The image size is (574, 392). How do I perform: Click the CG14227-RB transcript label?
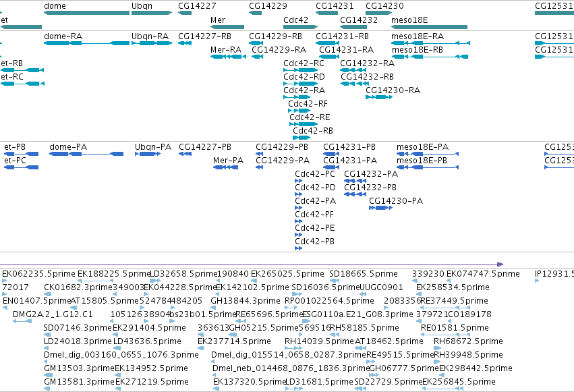click(204, 36)
